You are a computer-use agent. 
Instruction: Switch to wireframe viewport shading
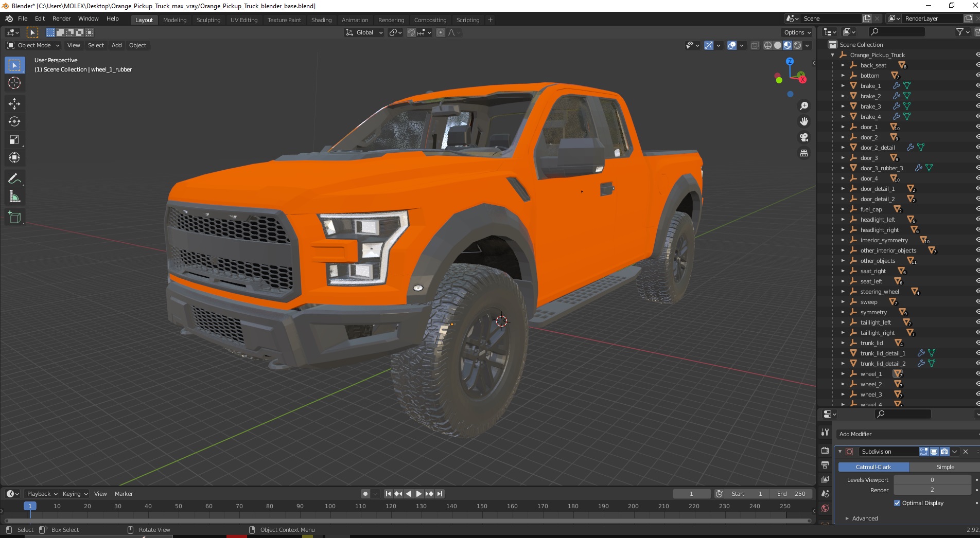[768, 45]
